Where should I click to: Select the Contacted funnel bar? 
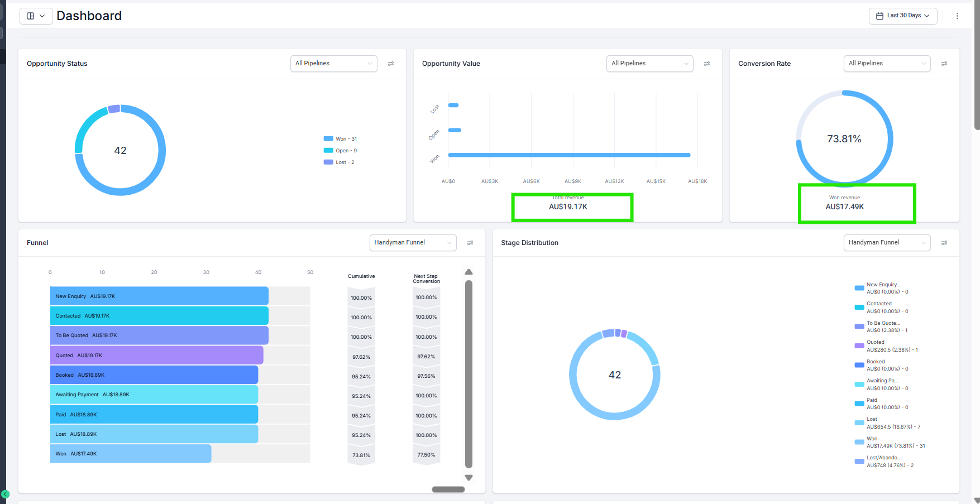pyautogui.click(x=159, y=316)
